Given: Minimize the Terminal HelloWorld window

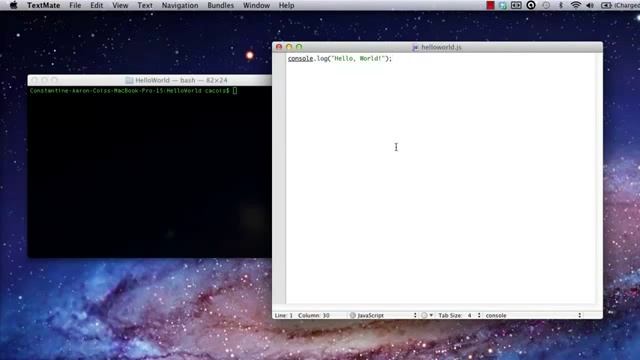Looking at the screenshot, I should pos(44,80).
